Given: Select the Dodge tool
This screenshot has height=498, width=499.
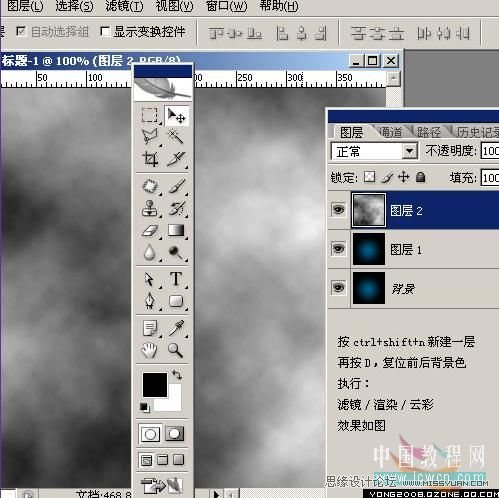Looking at the screenshot, I should click(x=176, y=253).
